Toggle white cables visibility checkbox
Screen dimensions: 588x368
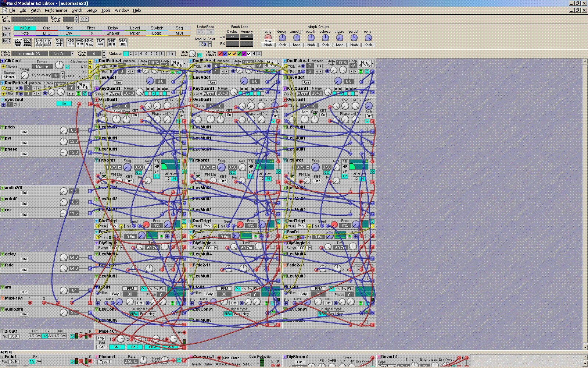point(249,54)
